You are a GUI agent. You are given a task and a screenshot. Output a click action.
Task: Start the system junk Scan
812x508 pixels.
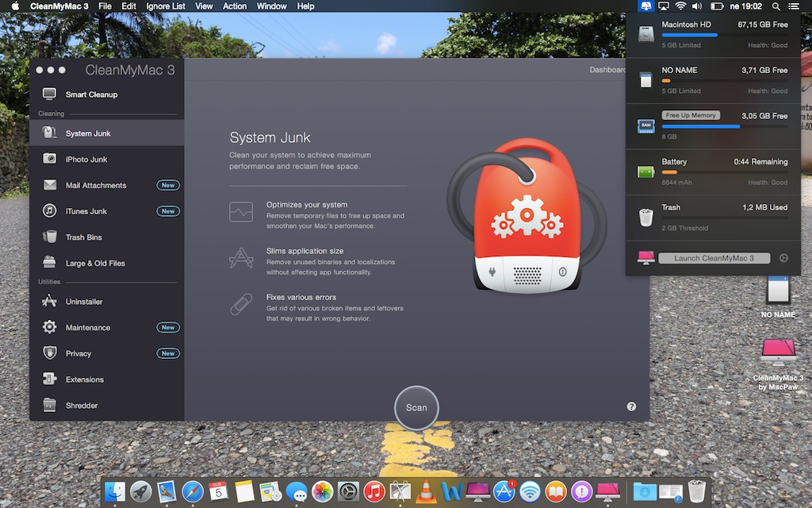click(x=416, y=407)
